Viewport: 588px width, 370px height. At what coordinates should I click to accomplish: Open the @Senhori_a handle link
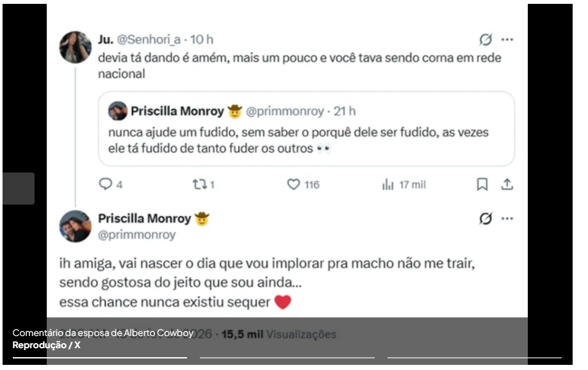pos(149,40)
